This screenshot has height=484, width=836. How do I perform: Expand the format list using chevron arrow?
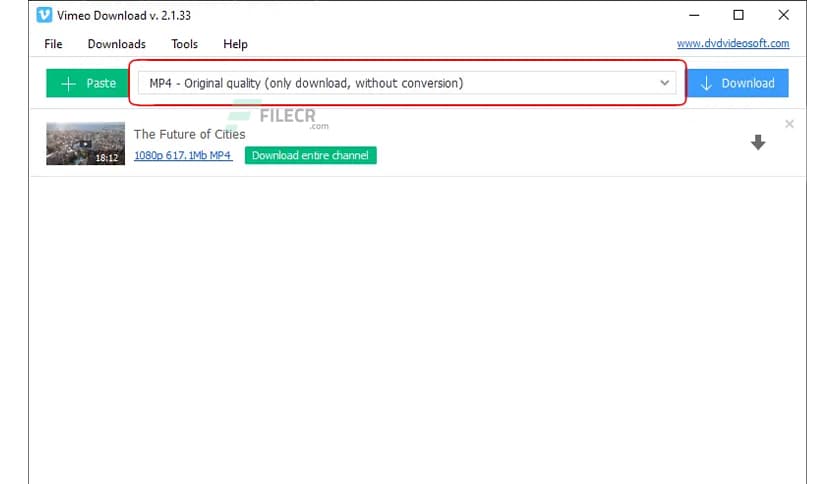(666, 83)
